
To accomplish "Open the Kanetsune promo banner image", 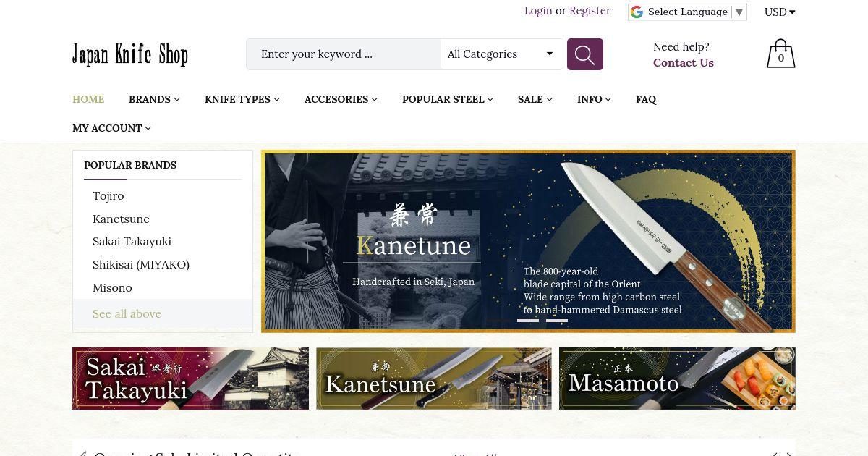I will 434,379.
